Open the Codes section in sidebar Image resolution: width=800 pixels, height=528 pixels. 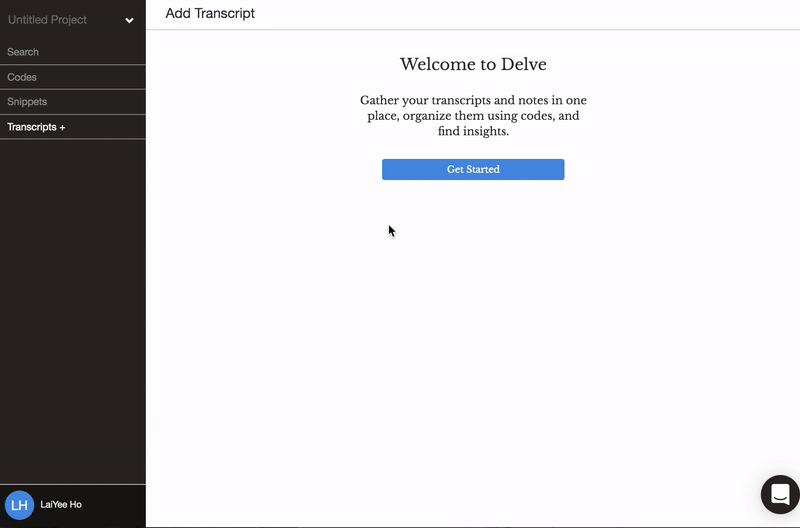(x=72, y=77)
